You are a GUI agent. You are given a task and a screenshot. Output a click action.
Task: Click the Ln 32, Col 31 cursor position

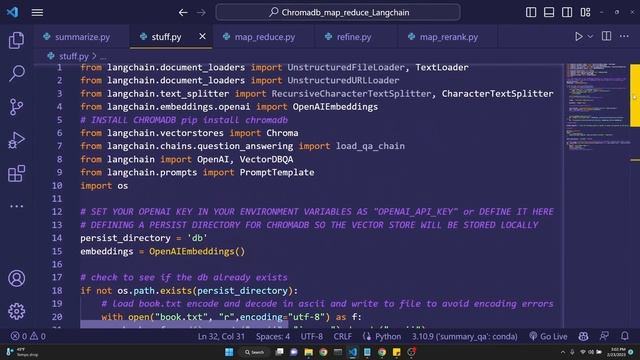coord(221,336)
